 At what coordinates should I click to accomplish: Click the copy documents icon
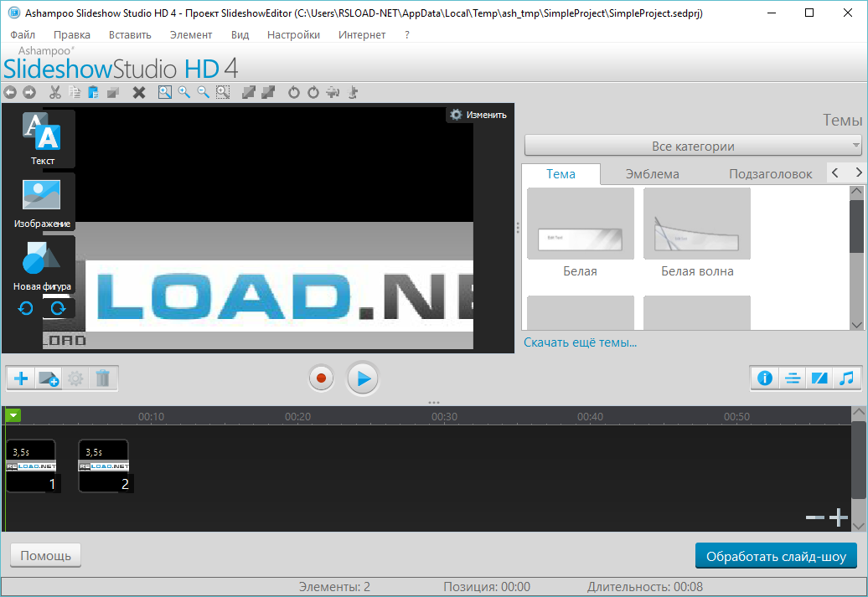click(75, 92)
